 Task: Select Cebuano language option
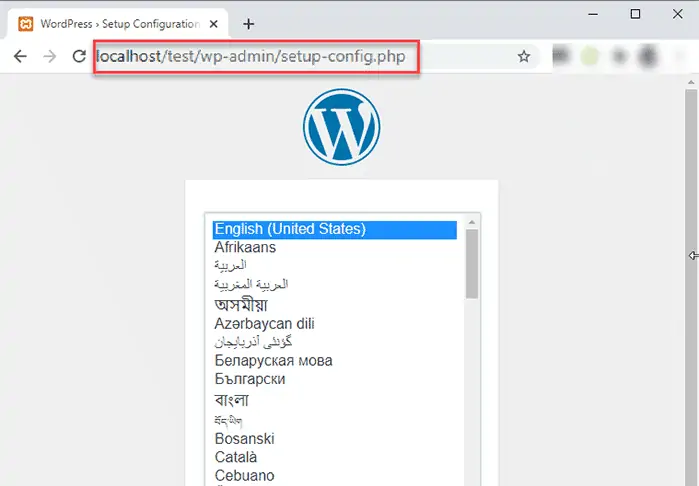[335, 475]
